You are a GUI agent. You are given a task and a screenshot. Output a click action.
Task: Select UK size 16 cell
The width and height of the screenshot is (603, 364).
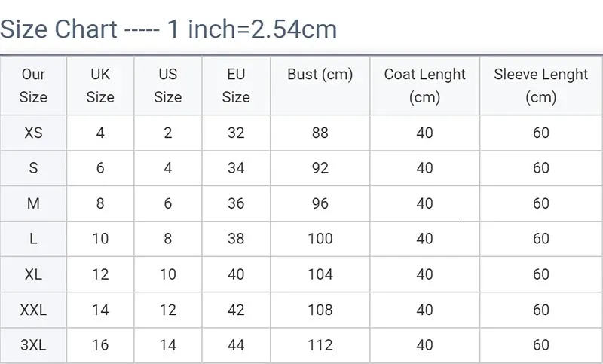click(x=100, y=344)
